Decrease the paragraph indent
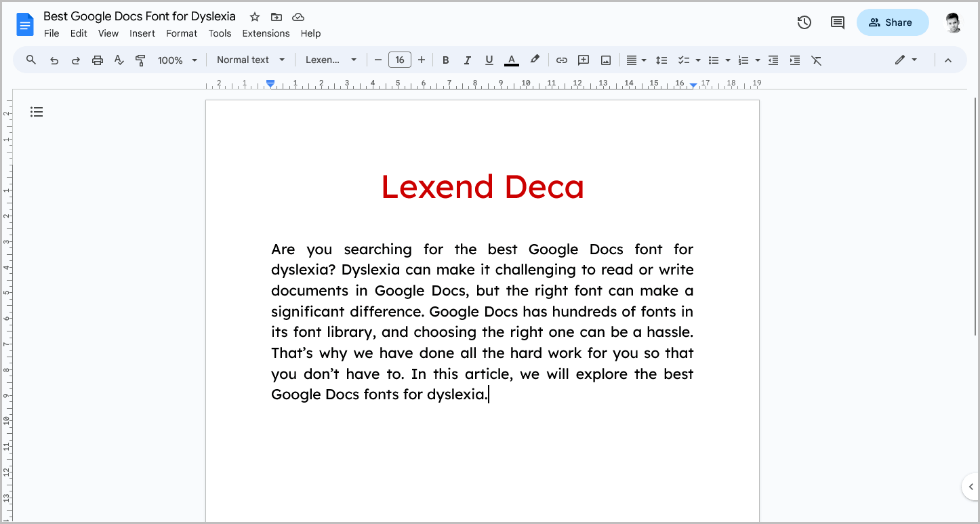Viewport: 980px width, 524px height. click(x=773, y=60)
